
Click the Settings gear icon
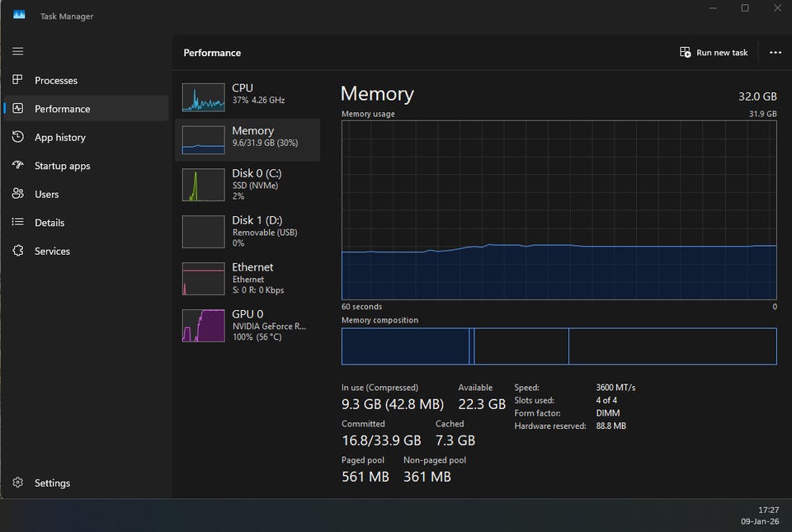(17, 483)
